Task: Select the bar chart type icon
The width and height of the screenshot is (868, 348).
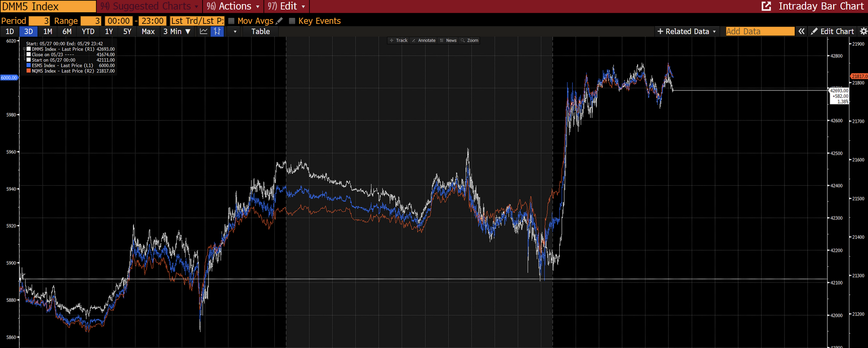Action: point(217,31)
